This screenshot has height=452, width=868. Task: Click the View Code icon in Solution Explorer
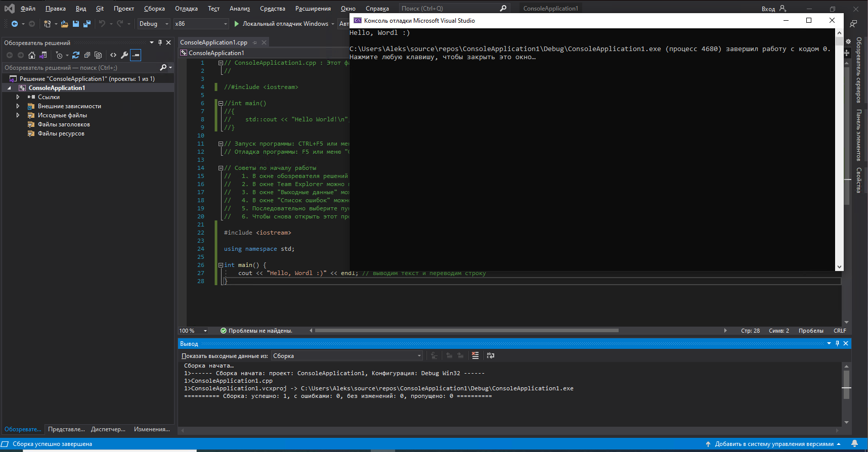[x=113, y=55]
